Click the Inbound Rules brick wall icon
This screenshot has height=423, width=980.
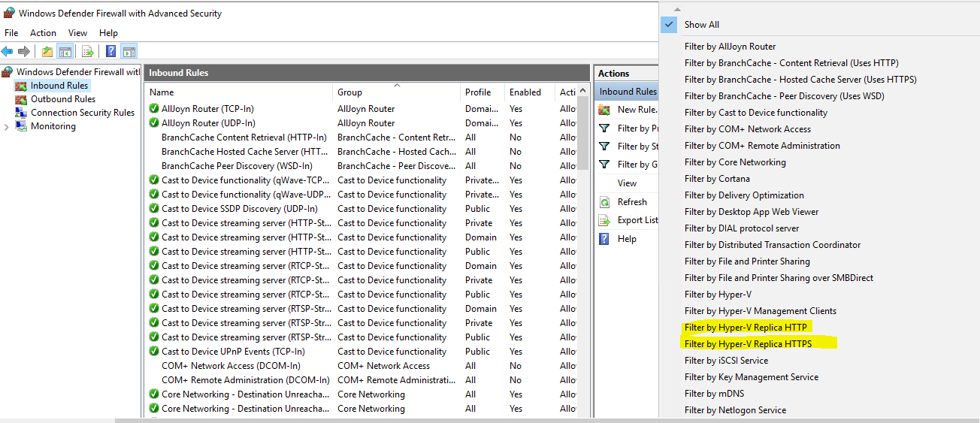[21, 86]
